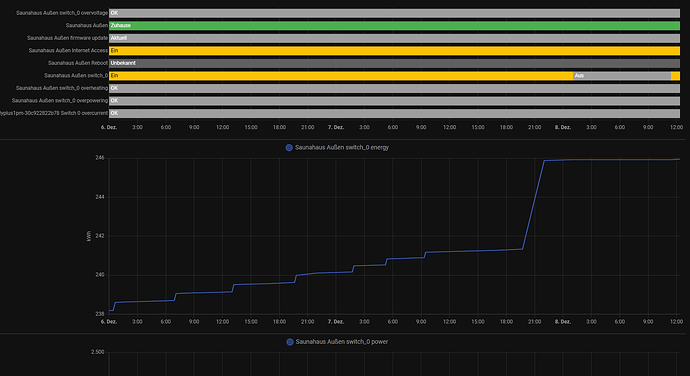
Task: Click the steep energy rise on the line graph
Action: point(533,205)
